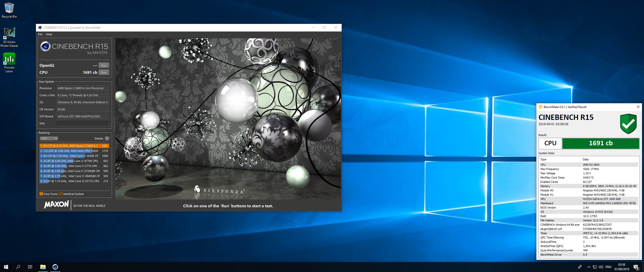Select the Mainboard MSI X470 row
The image size is (644, 272).
tap(588, 203)
